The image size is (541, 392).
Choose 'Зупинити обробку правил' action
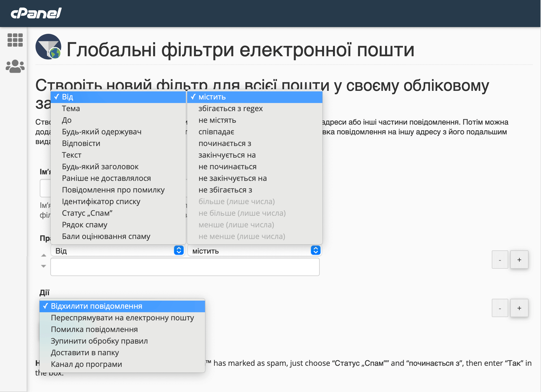tap(122, 341)
